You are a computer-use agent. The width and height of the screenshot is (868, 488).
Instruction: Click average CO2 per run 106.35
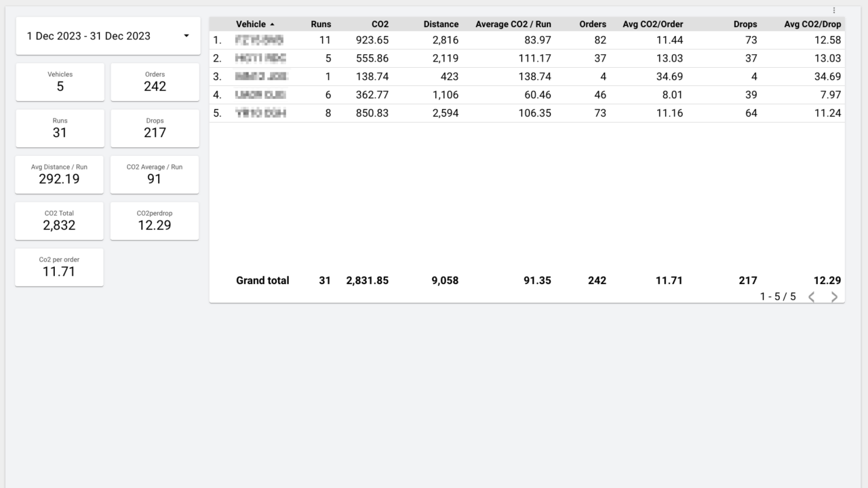coord(535,113)
